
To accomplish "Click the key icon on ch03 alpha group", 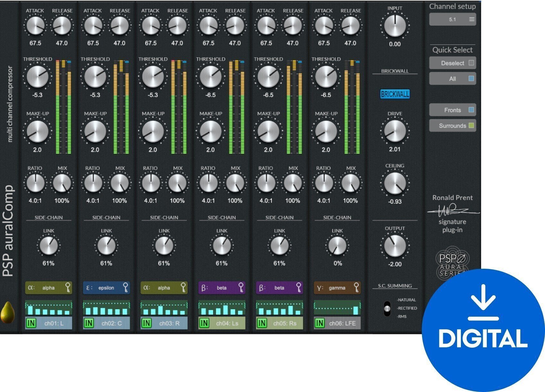I will click(x=183, y=288).
